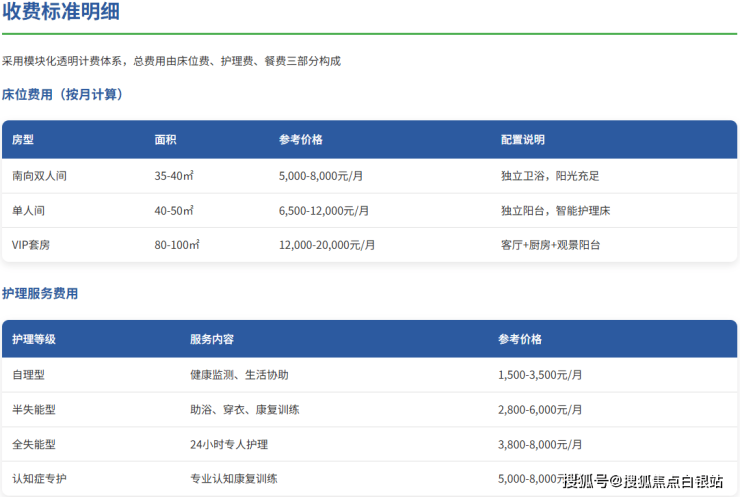740x497 pixels.
Task: Select the 自理型 care level row
Action: (28, 375)
